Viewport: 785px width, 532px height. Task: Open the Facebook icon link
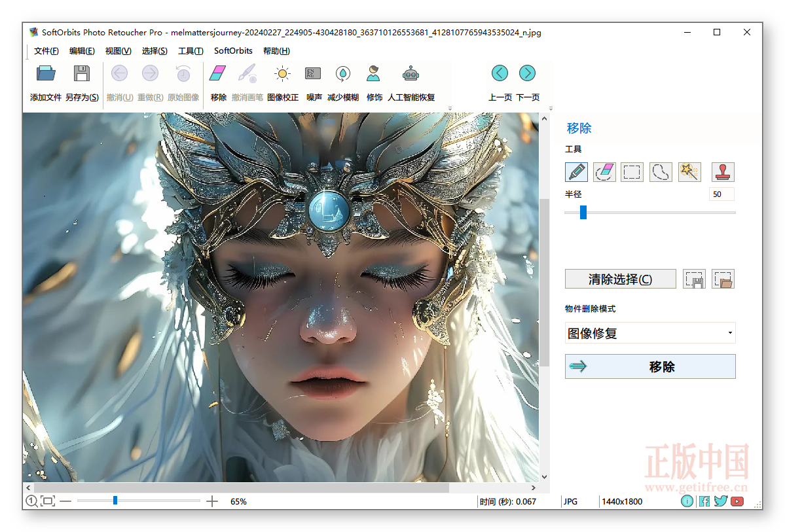[x=704, y=501]
